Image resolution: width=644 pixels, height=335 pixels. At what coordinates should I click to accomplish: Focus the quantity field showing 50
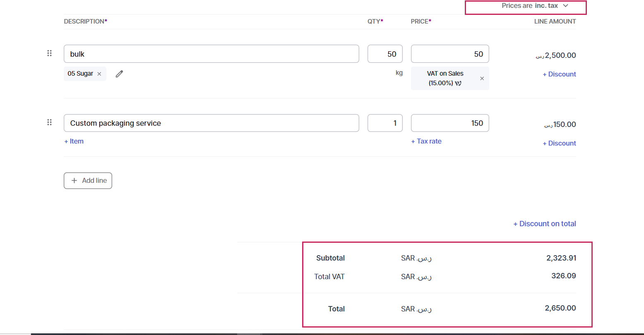[x=385, y=54]
